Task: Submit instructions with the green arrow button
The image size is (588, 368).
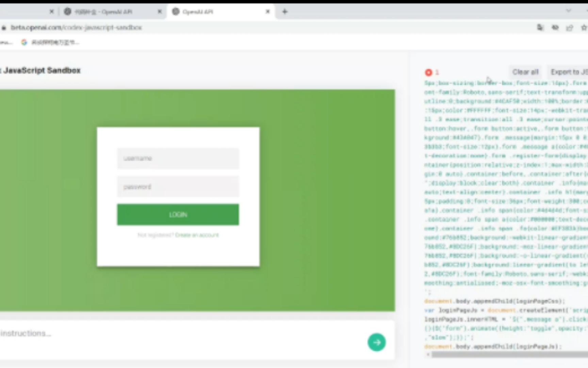Action: click(x=376, y=342)
